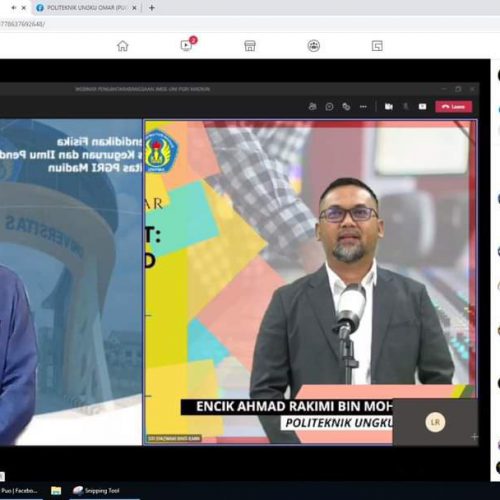The height and width of the screenshot is (500, 500).
Task: Open the Facebook Marketplace icon
Action: coord(250,46)
